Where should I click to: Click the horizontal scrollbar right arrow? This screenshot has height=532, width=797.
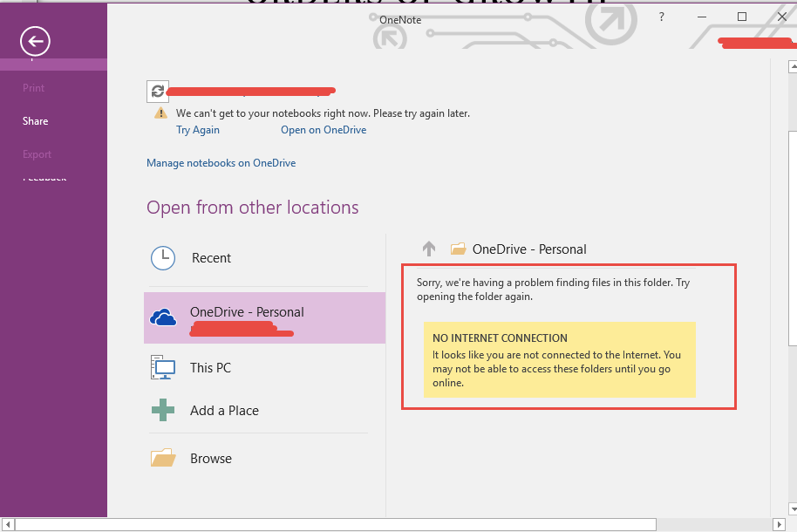point(779,524)
